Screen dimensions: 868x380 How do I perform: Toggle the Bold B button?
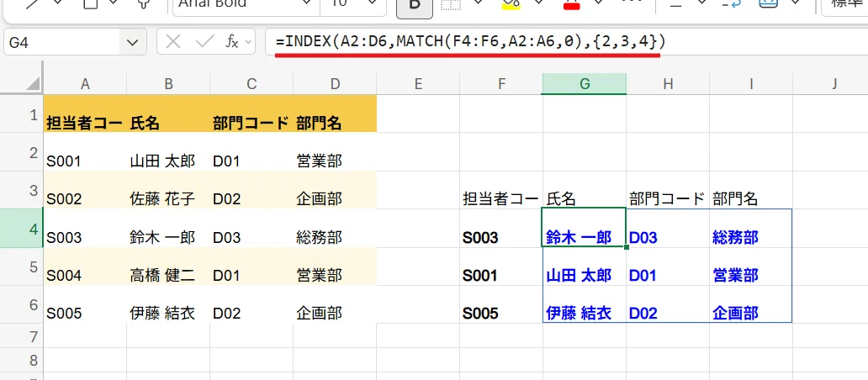click(x=415, y=6)
